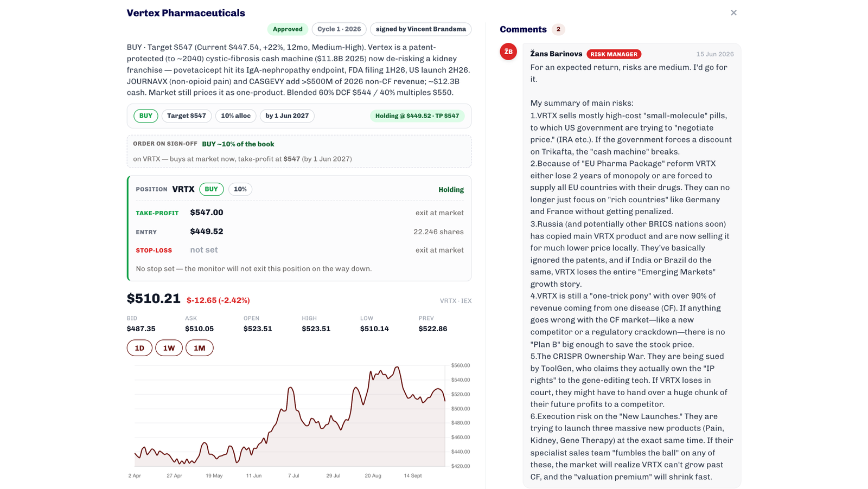The width and height of the screenshot is (868, 489).
Task: Click the OPEN value $523.51
Action: pyautogui.click(x=258, y=329)
